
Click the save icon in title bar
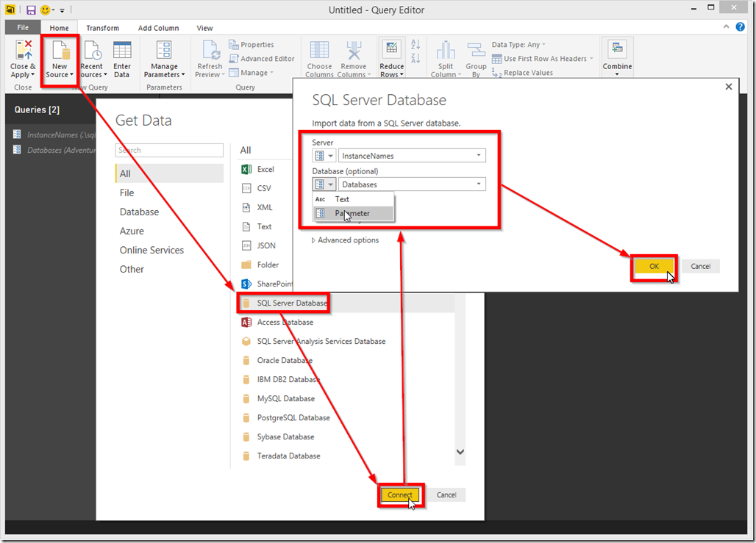31,10
